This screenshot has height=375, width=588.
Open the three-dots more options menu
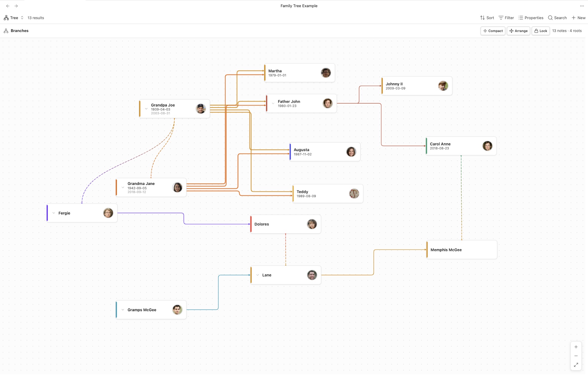(x=582, y=6)
